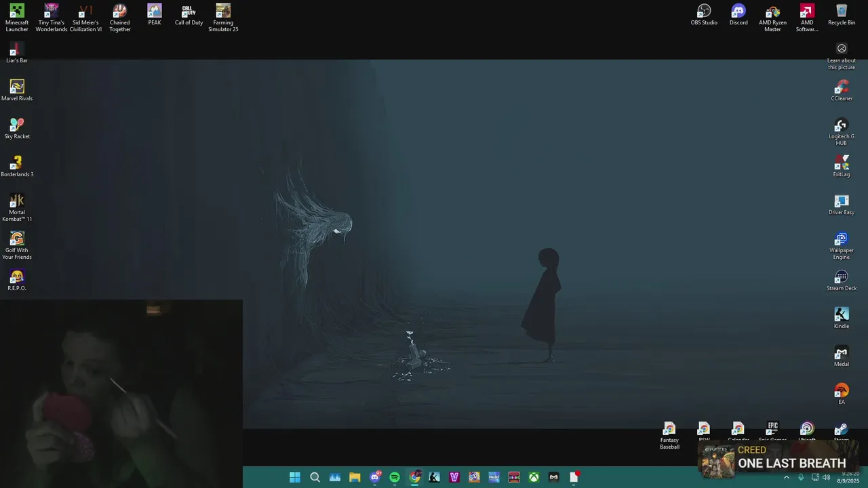Click the ONE LAST BREATH song title
Viewport: 868px width, 488px height.
click(791, 464)
